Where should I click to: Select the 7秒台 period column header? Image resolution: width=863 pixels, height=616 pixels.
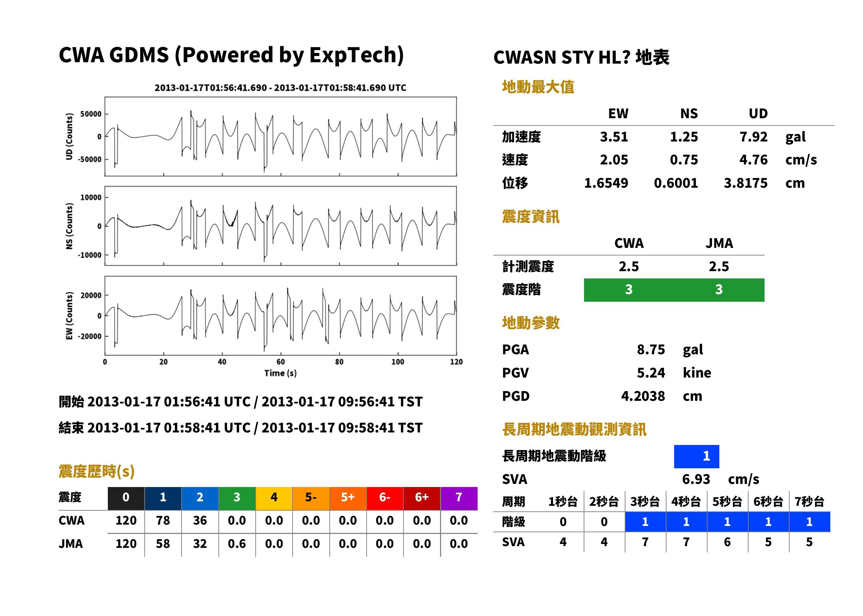pyautogui.click(x=809, y=502)
